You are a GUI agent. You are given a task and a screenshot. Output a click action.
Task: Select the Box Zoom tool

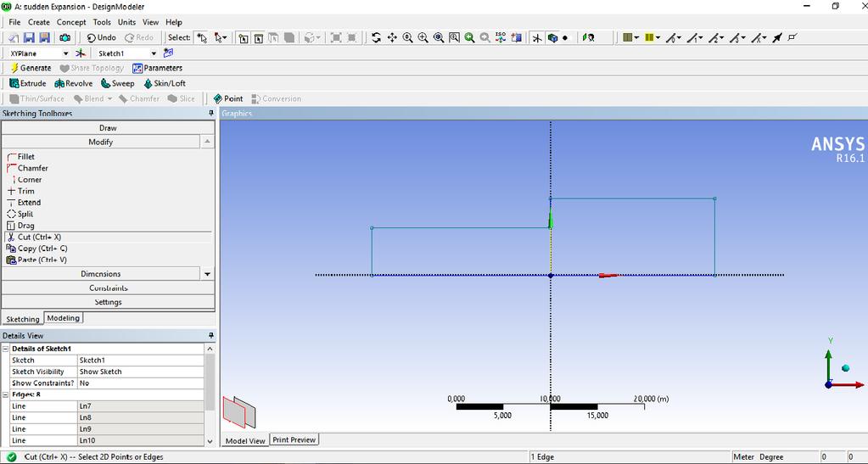coord(423,37)
